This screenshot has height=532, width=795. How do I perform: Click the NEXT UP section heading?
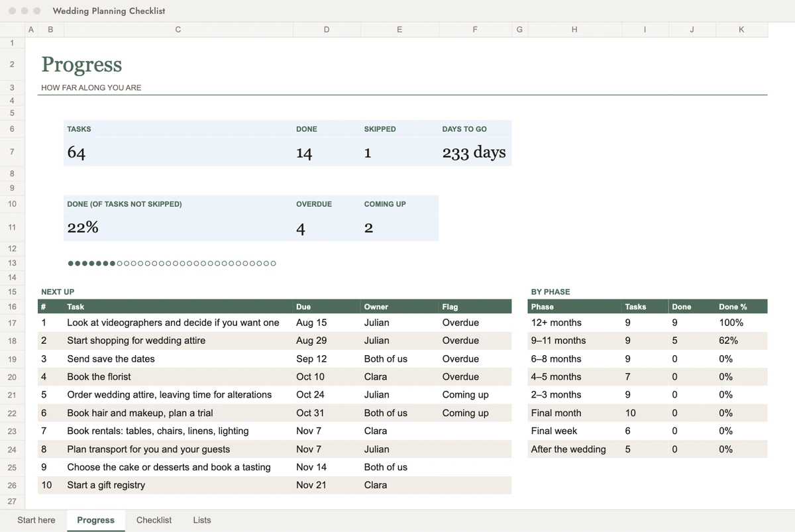[x=58, y=292]
